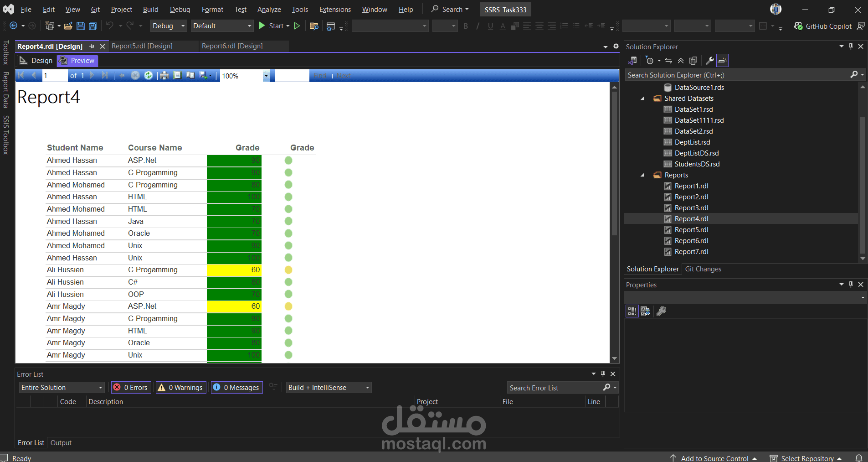
Task: Click the Solution Explorer Properties wrench icon
Action: (x=709, y=61)
